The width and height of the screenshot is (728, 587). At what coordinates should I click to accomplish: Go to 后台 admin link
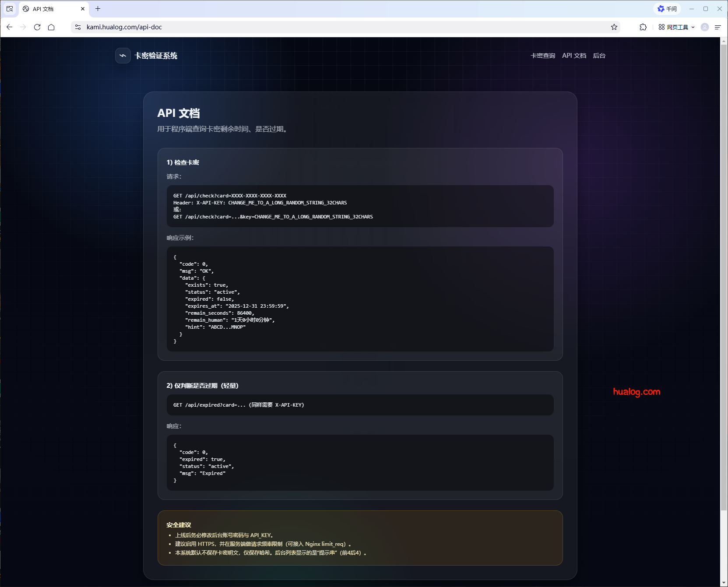point(599,56)
